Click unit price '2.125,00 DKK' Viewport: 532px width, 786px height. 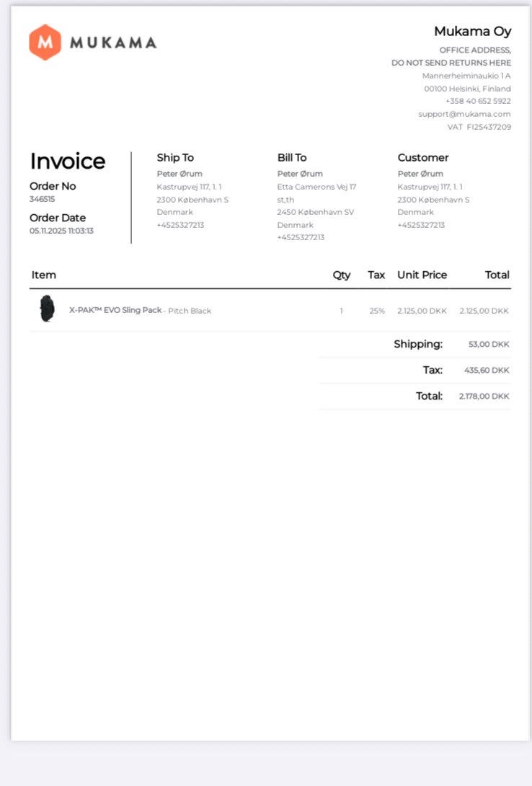[422, 311]
